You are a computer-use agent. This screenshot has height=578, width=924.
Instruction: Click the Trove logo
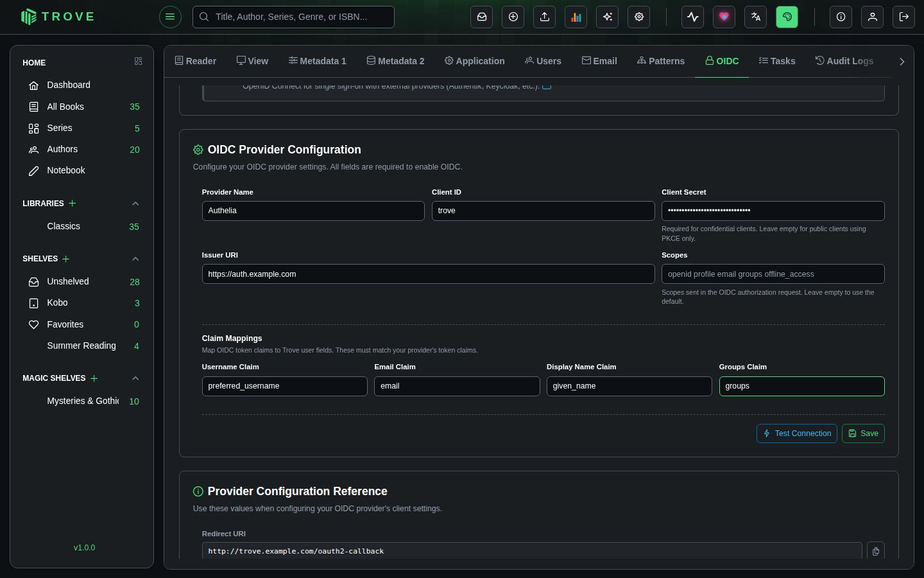[x=58, y=17]
